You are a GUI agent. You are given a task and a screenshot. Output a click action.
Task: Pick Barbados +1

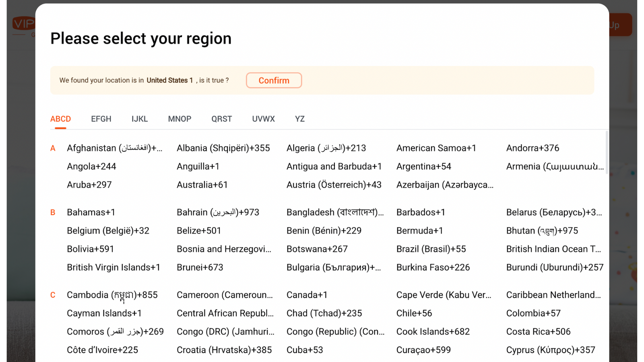pos(421,212)
